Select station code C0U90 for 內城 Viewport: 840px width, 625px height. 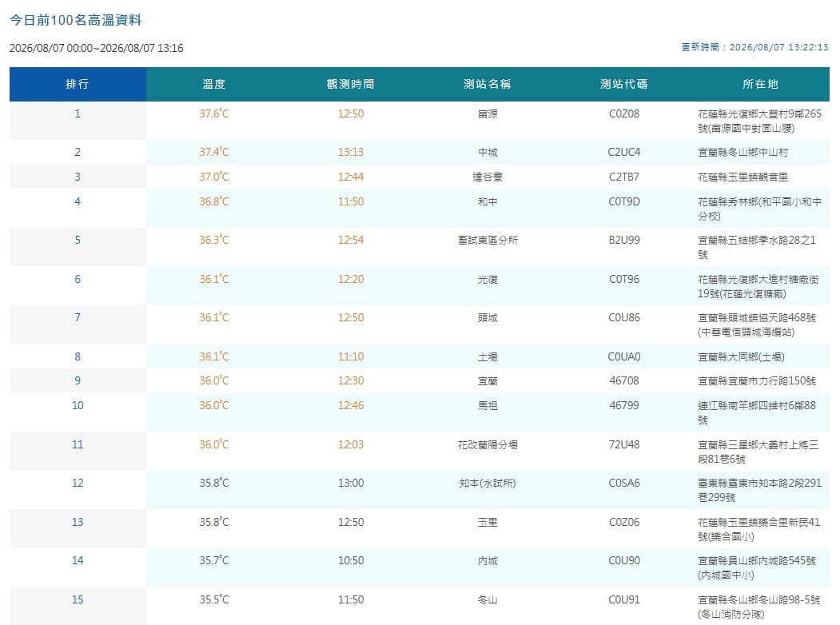(x=624, y=561)
